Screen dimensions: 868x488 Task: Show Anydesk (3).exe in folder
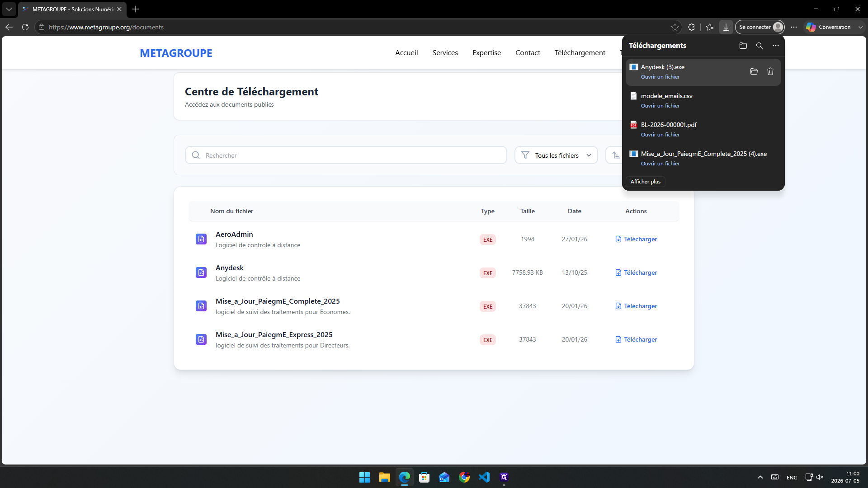point(754,71)
